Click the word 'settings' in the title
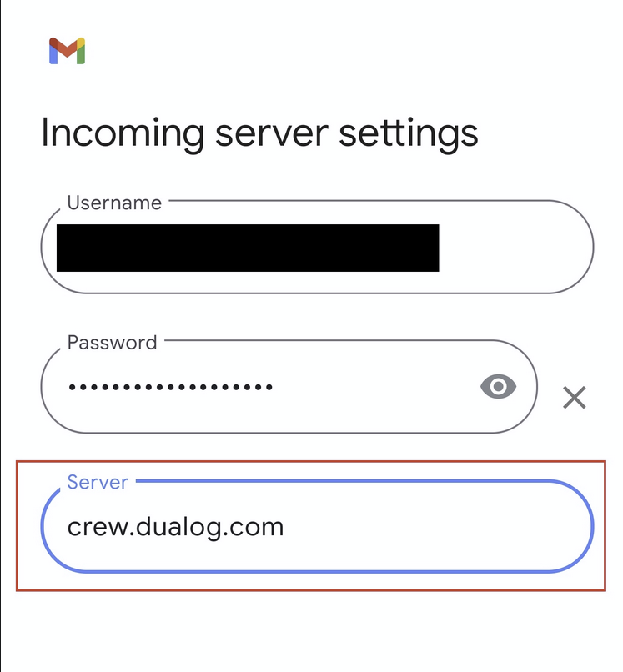 (x=409, y=134)
